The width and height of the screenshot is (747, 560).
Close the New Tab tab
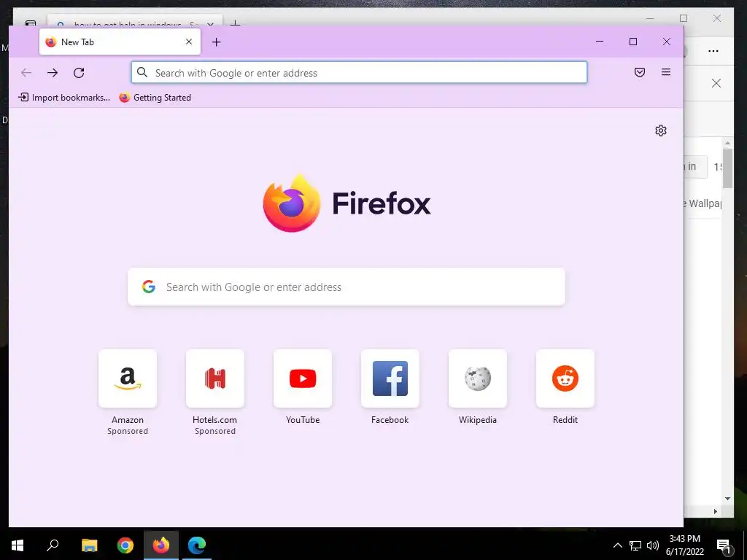(x=189, y=42)
